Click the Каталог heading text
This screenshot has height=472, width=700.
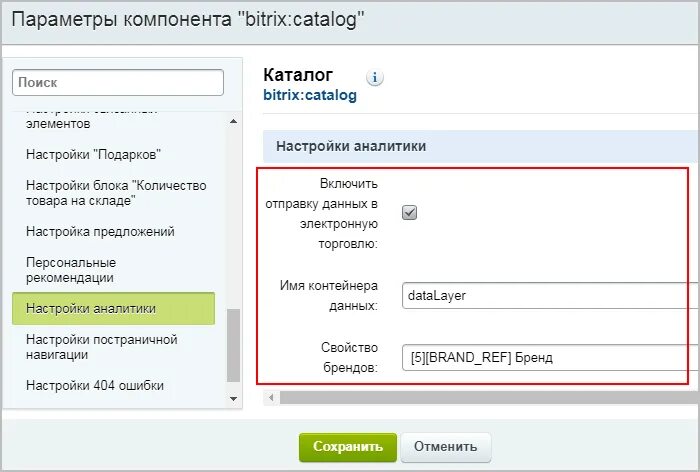(298, 75)
